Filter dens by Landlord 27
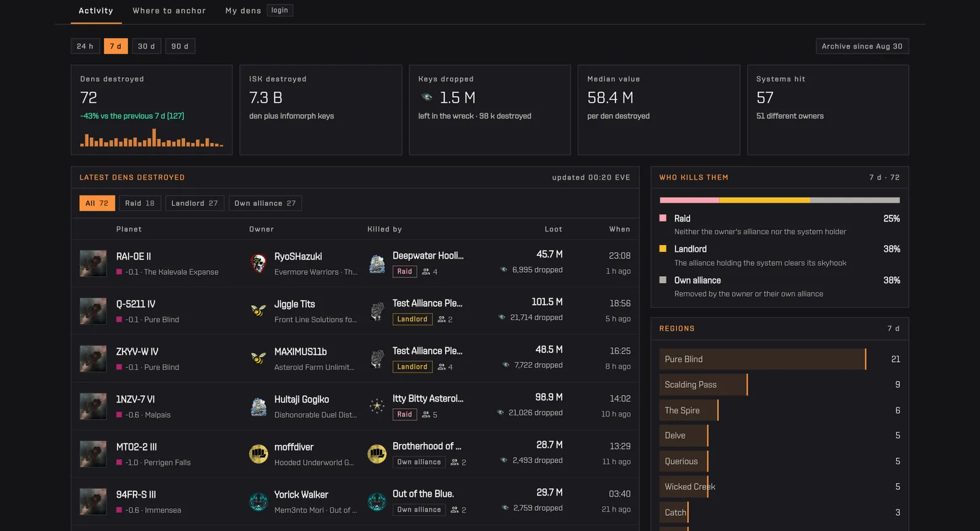This screenshot has width=980, height=531. (x=195, y=203)
